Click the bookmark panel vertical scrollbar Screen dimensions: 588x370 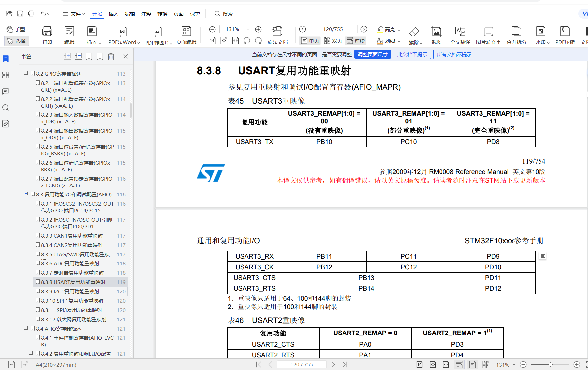(131, 111)
